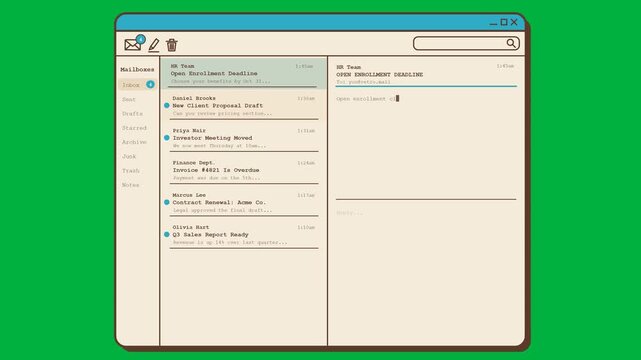The image size is (641, 360).
Task: Compose a new message with pencil icon
Action: pyautogui.click(x=154, y=45)
